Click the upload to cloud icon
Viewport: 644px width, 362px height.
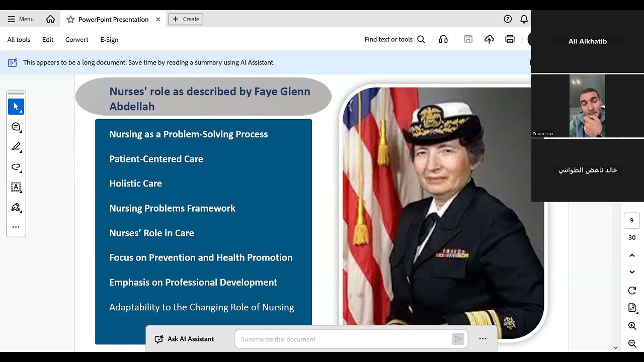coord(489,39)
